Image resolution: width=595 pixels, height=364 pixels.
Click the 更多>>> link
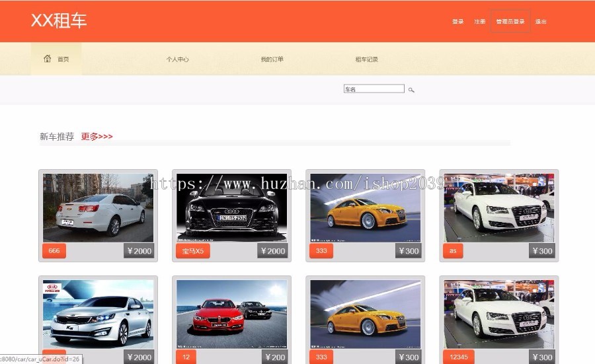pyautogui.click(x=97, y=137)
